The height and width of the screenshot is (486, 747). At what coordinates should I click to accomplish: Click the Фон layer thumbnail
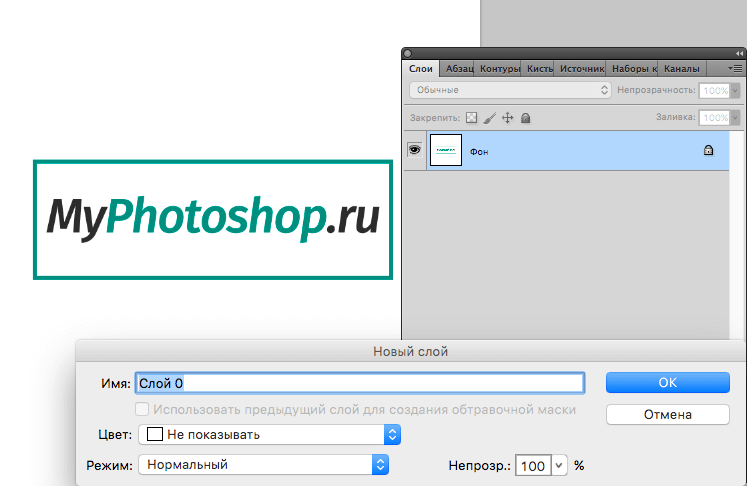[x=446, y=150]
